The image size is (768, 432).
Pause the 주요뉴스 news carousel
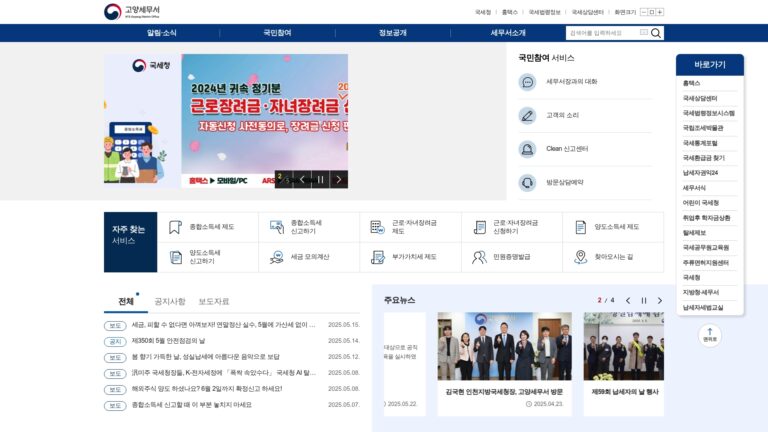pyautogui.click(x=644, y=301)
